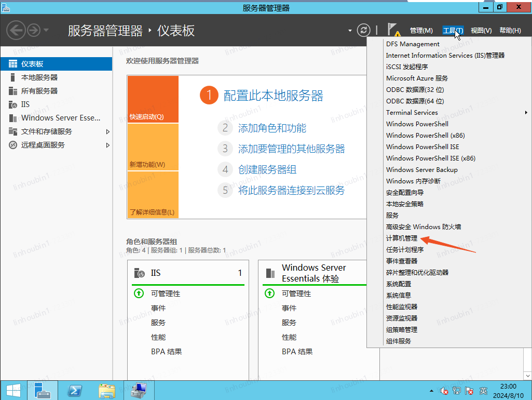Go back using the back arrow button
This screenshot has width=532, height=400.
tap(16, 31)
